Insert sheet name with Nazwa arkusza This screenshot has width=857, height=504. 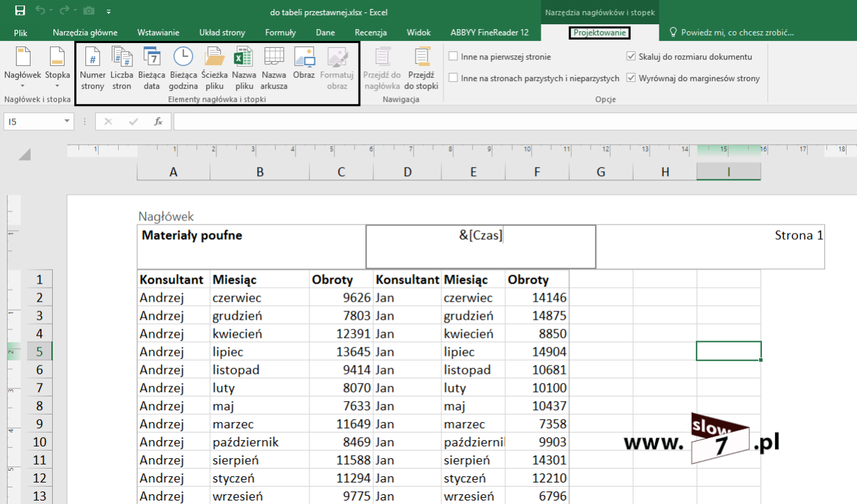pyautogui.click(x=274, y=69)
